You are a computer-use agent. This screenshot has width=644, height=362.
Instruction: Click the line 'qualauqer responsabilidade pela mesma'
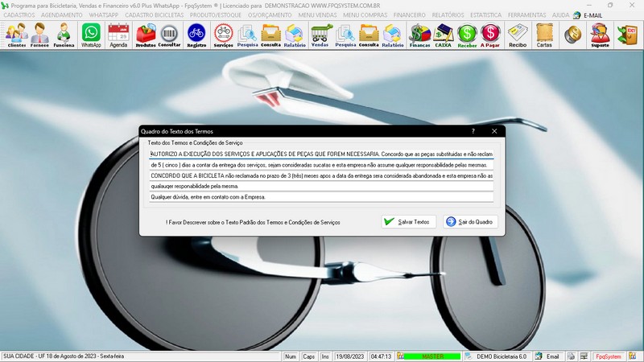point(321,187)
